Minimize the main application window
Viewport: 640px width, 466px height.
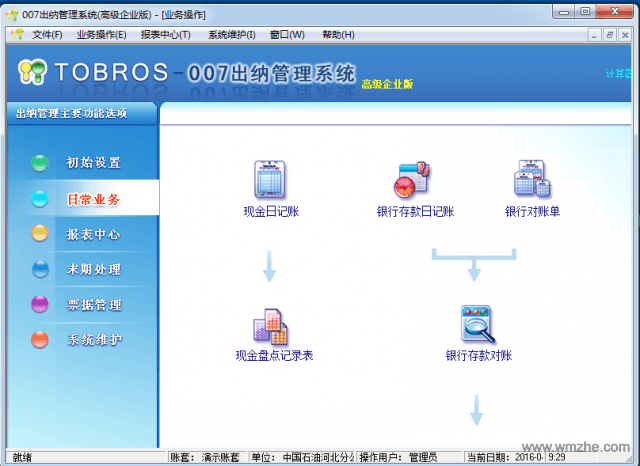pos(564,12)
